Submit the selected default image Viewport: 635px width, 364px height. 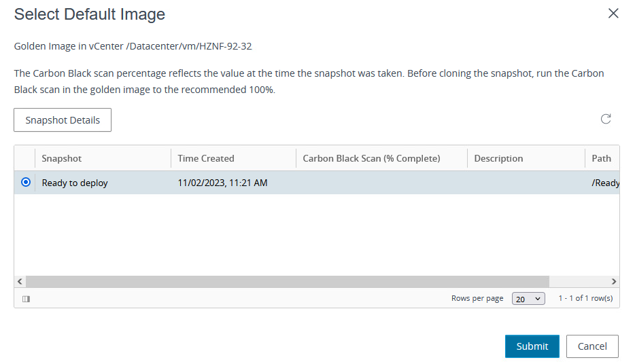[x=532, y=346]
